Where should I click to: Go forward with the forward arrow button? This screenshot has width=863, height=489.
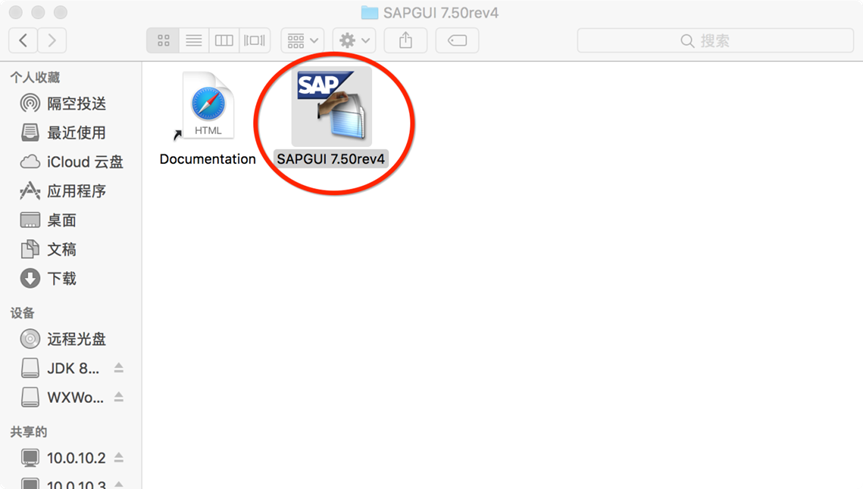[52, 40]
